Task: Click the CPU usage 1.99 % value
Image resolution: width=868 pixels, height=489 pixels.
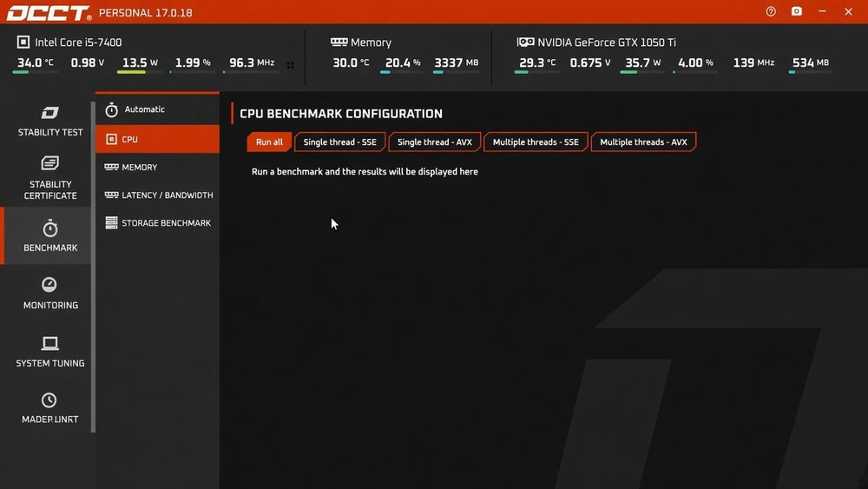Action: tap(193, 63)
